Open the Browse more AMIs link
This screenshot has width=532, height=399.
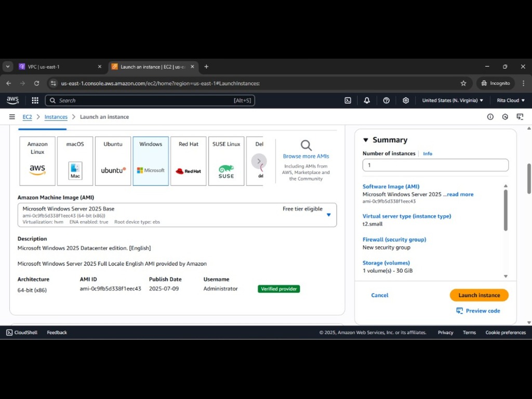306,156
